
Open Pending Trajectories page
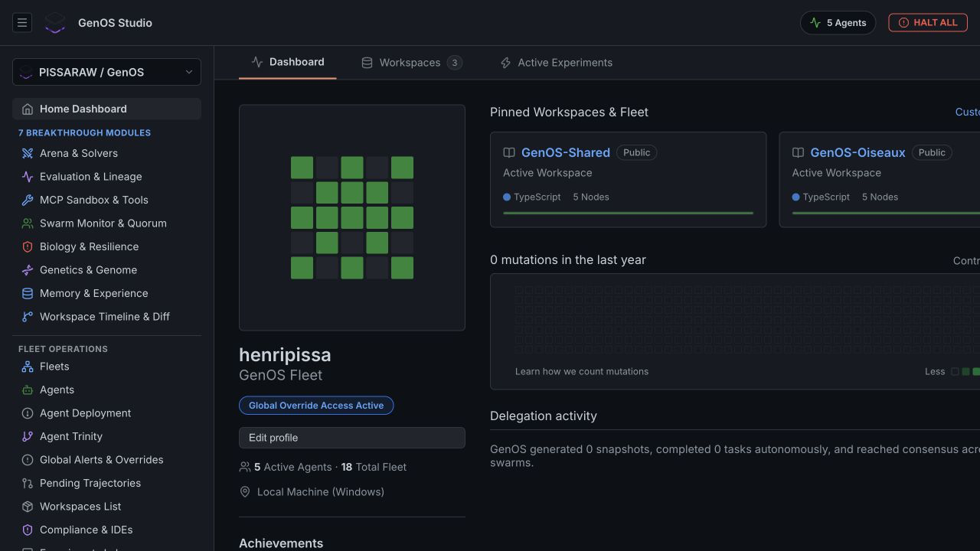point(106,483)
